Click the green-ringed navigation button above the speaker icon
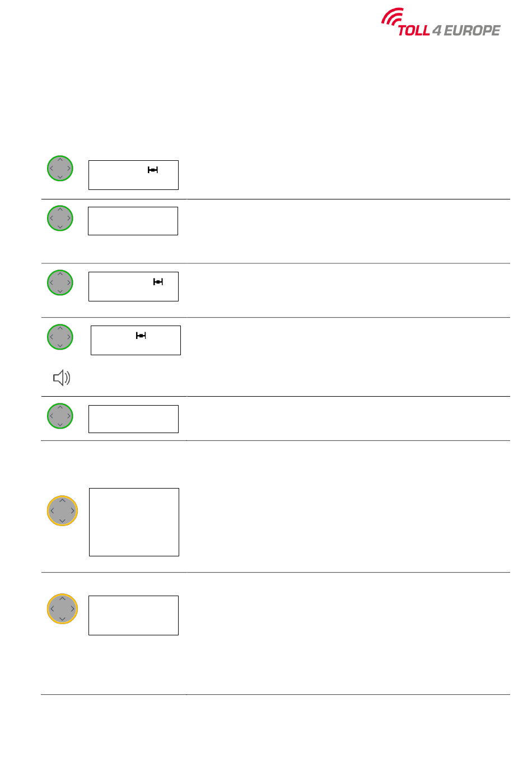532x762 pixels. point(60,337)
